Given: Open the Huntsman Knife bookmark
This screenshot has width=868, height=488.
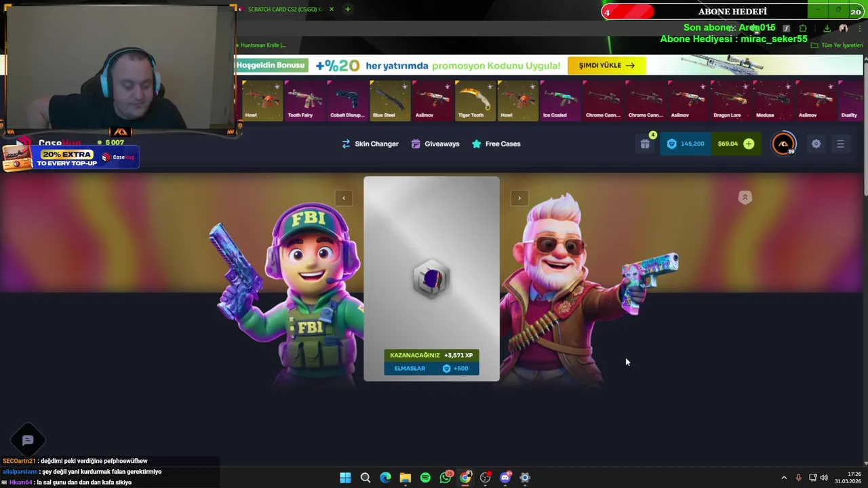Looking at the screenshot, I should (x=260, y=45).
